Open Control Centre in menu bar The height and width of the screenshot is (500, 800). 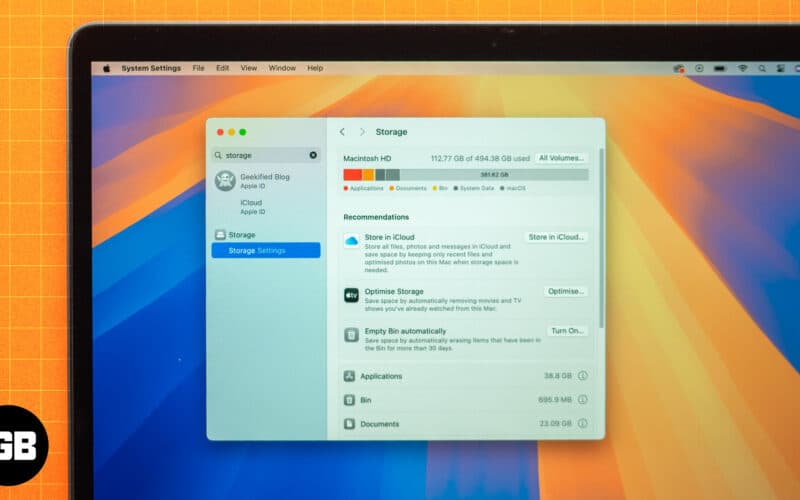[x=780, y=68]
